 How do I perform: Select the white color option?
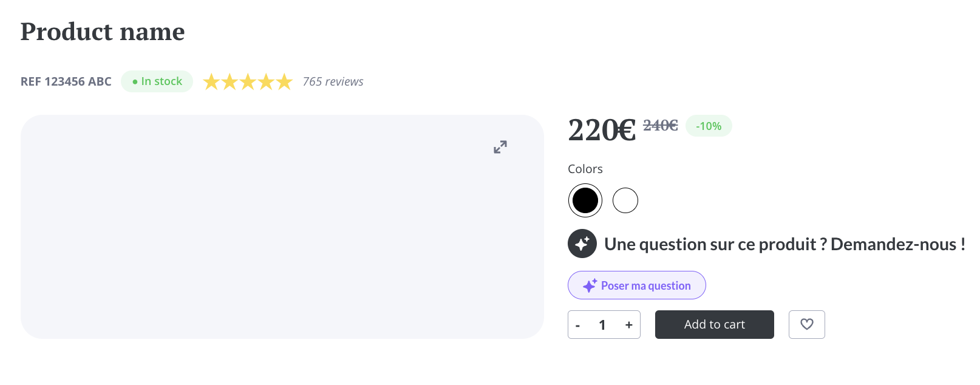click(625, 200)
